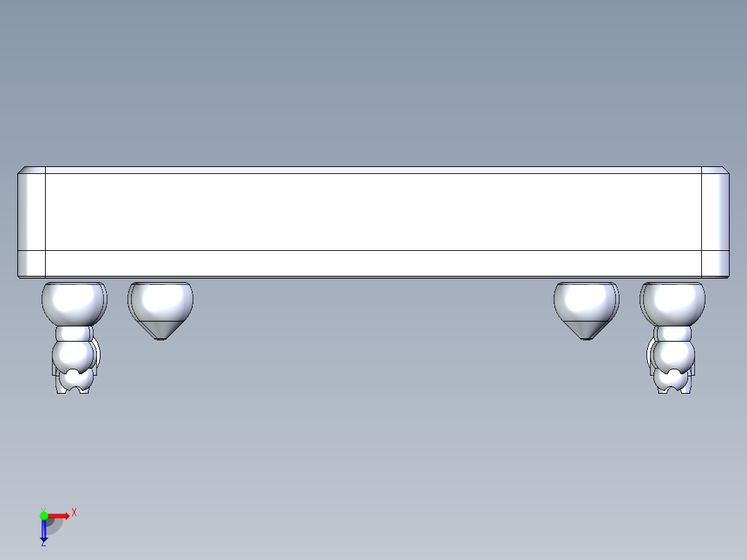
Task: Click the blue Z axis arrow of the triad
Action: point(44,530)
